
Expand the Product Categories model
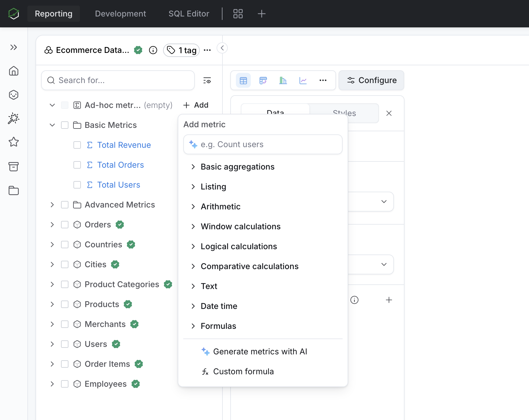tap(52, 284)
